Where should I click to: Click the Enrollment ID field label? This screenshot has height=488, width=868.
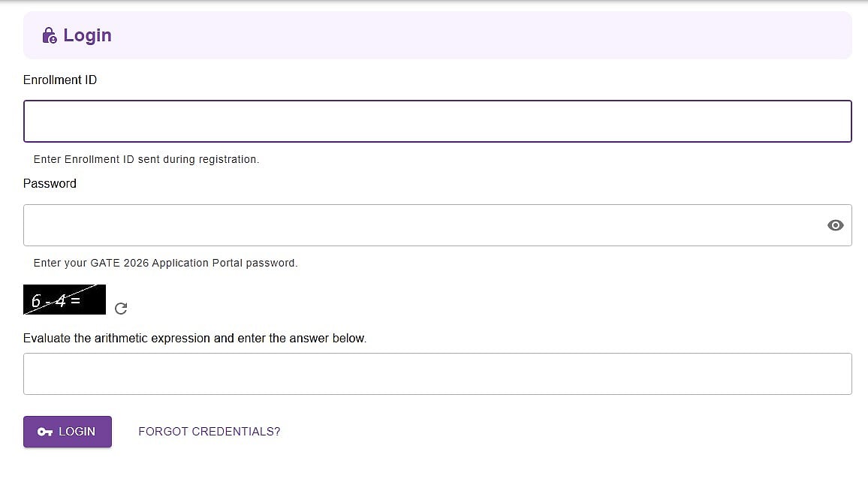tap(60, 80)
